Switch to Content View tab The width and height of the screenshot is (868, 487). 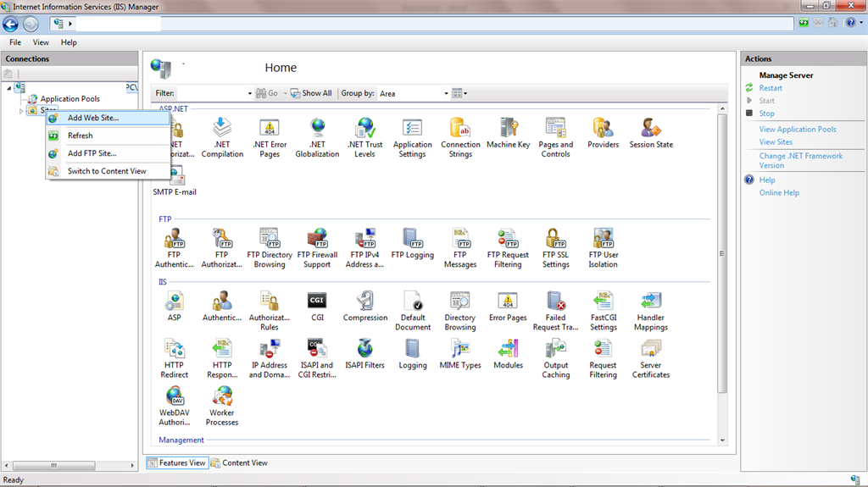(x=239, y=462)
